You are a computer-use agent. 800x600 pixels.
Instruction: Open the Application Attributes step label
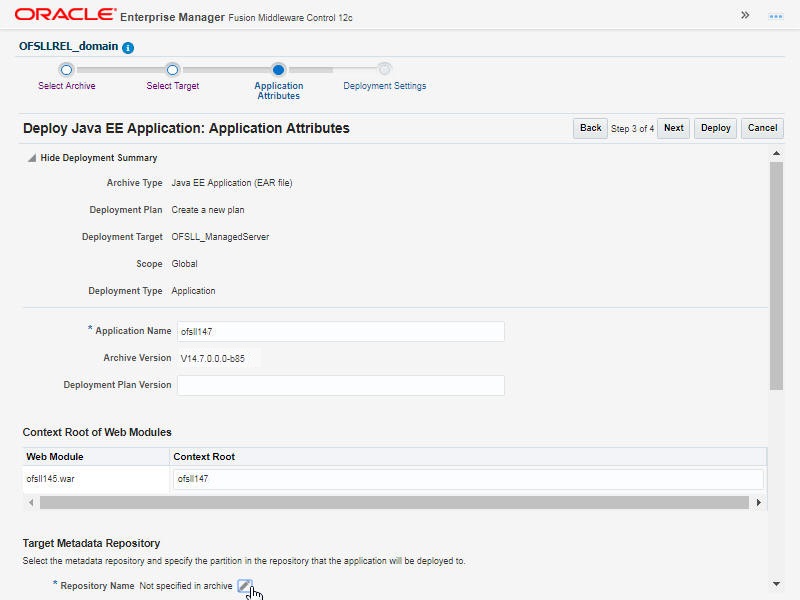(x=279, y=91)
